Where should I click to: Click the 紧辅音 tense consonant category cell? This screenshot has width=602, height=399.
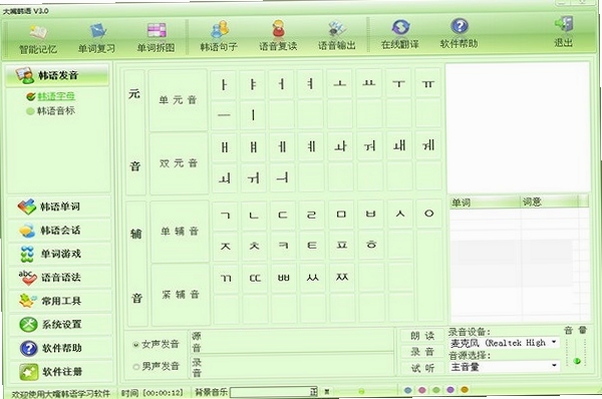(x=180, y=295)
